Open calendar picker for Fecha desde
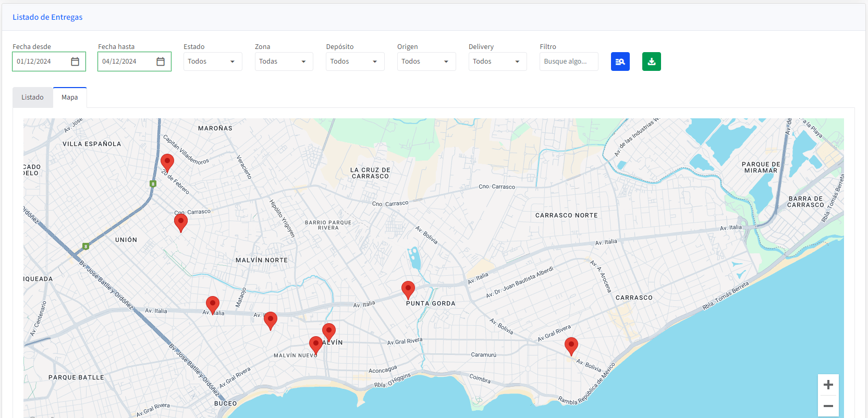Image resolution: width=868 pixels, height=418 pixels. (75, 62)
